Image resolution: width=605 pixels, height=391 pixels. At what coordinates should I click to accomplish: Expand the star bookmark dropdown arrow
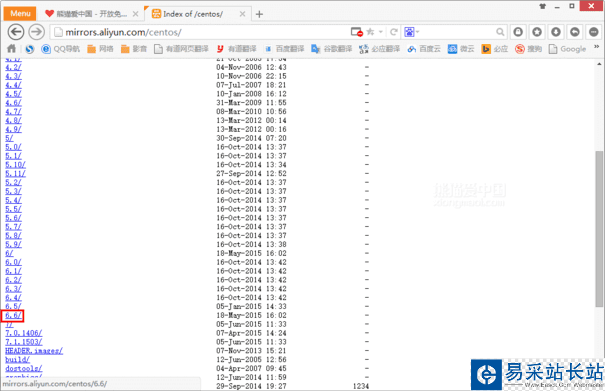click(381, 32)
